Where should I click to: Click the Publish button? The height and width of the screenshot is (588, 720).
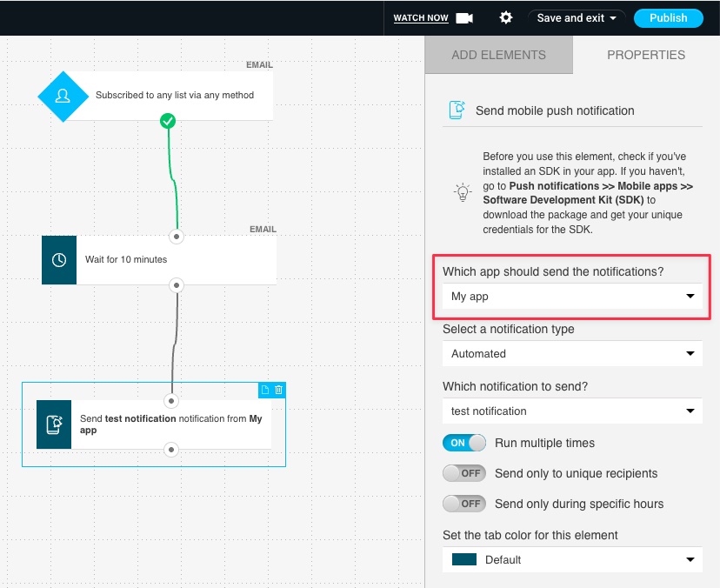click(x=668, y=17)
